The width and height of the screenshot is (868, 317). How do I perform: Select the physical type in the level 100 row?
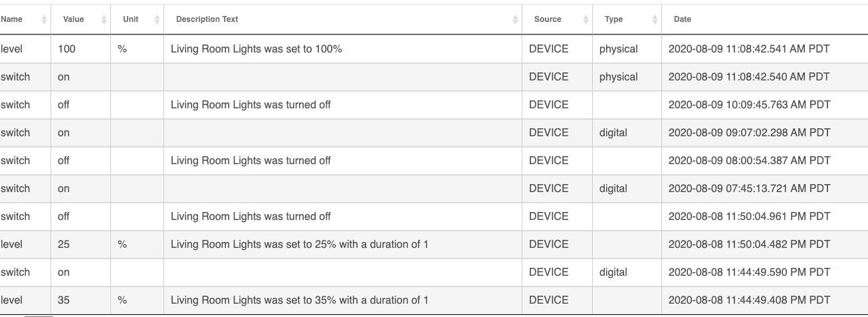[x=618, y=49]
